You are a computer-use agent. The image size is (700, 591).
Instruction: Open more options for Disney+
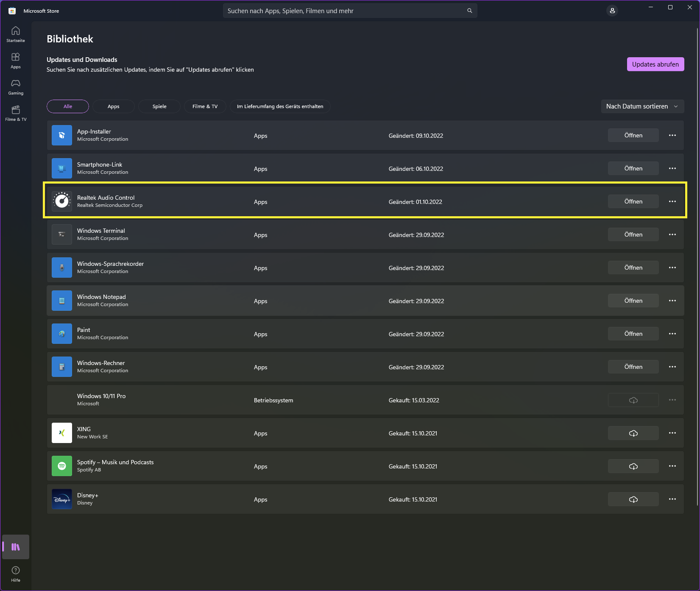point(672,499)
